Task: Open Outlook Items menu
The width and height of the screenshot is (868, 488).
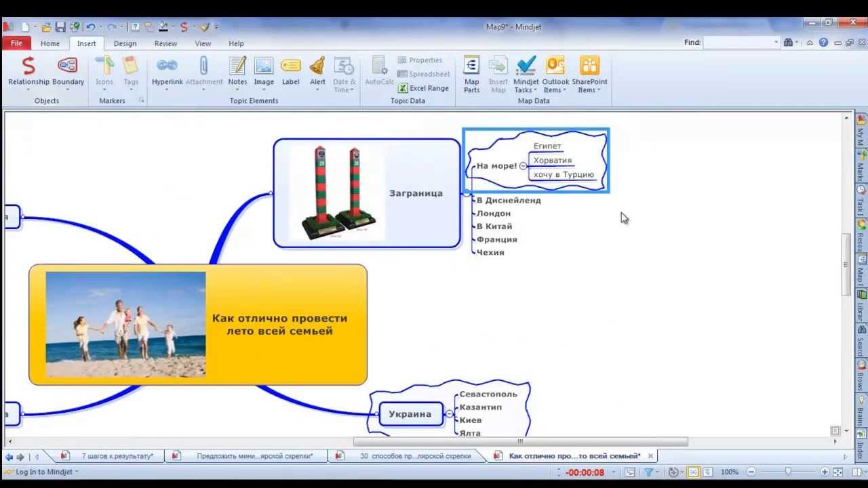Action: pyautogui.click(x=555, y=75)
